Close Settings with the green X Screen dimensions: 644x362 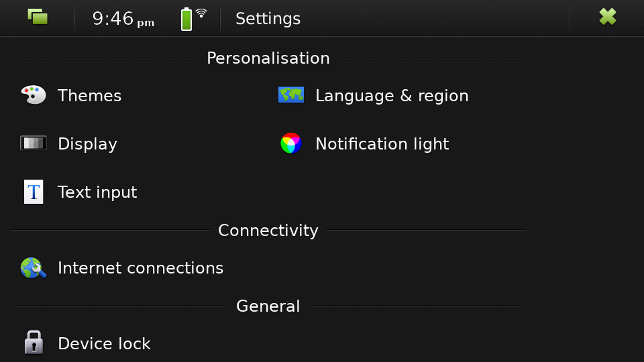(608, 17)
